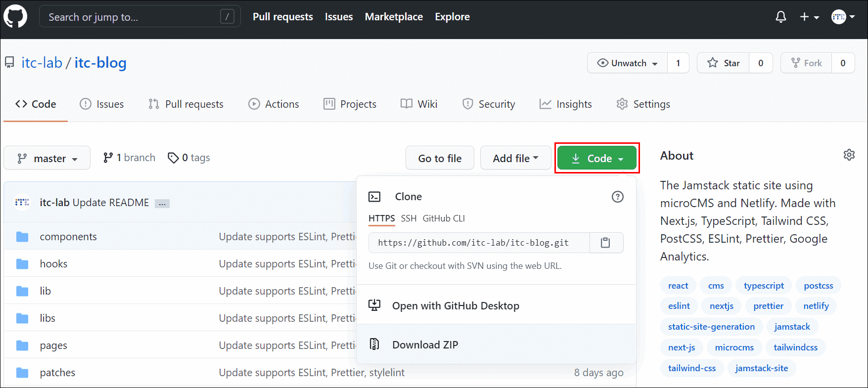Click the microcms topic tag
This screenshot has height=388, width=868.
pyautogui.click(x=734, y=347)
